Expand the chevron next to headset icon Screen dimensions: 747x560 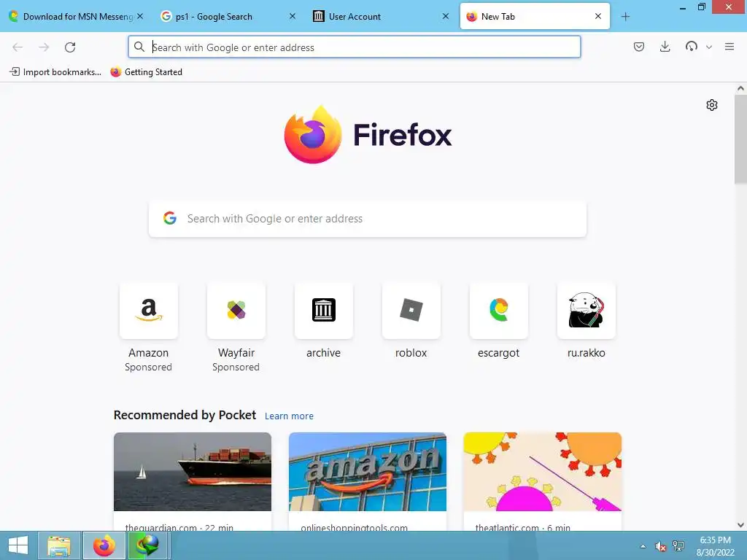[x=709, y=47]
